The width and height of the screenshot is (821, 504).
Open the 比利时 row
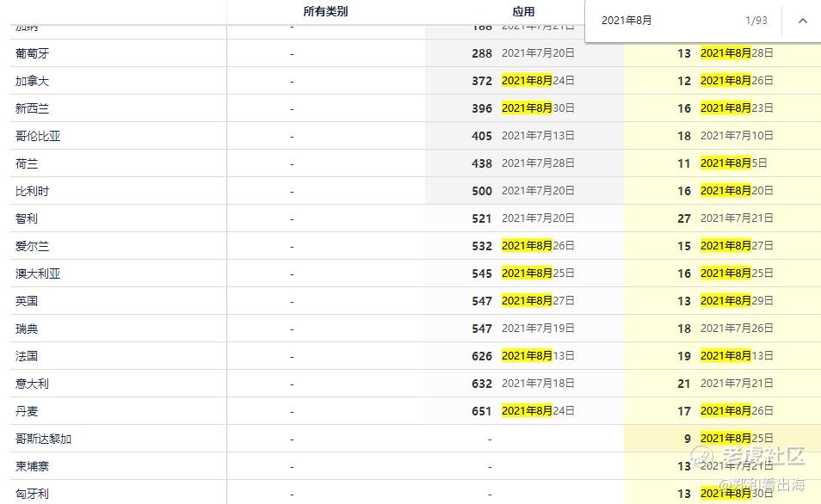[33, 191]
